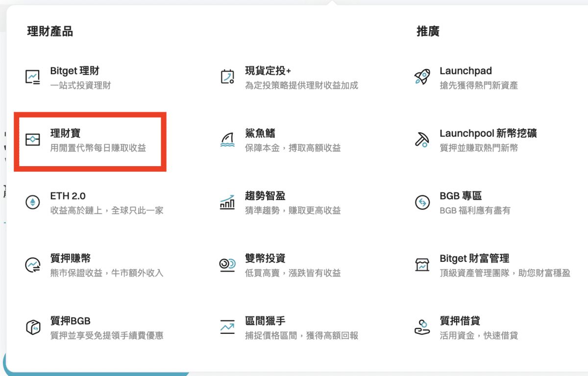
Task: Select the 現貨定投+ calendar icon
Action: pos(226,76)
